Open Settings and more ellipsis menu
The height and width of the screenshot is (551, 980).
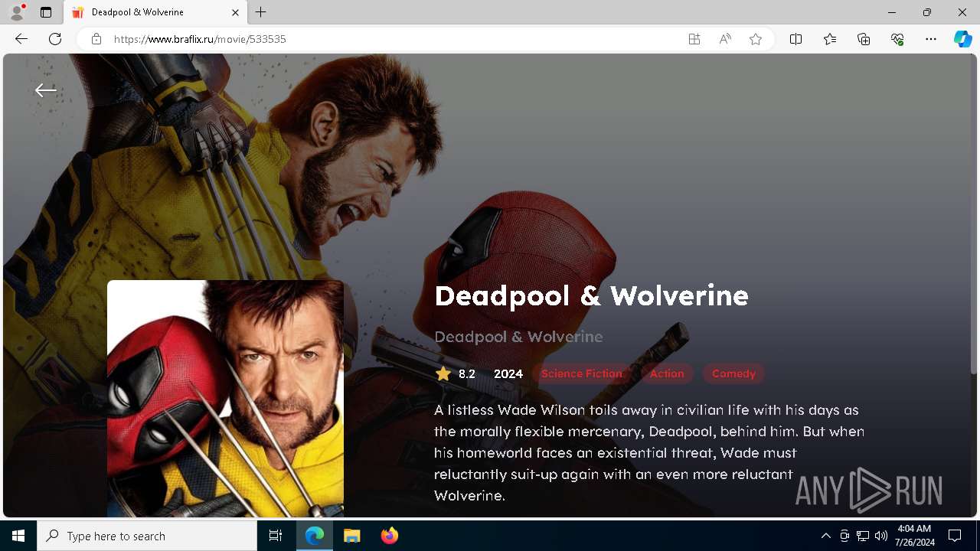[931, 39]
